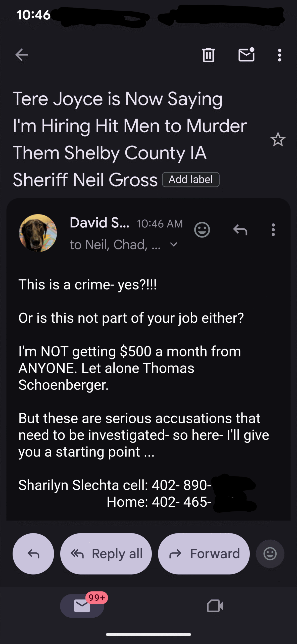
Task: Switch to the Meet video tab
Action: 215,606
